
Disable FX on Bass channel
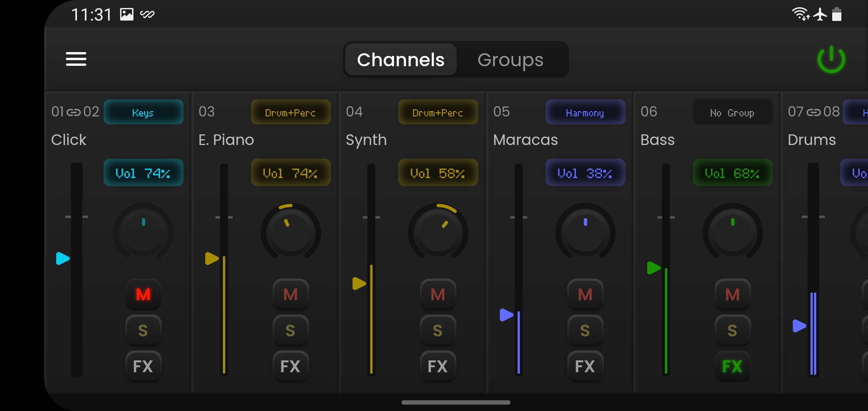[x=732, y=366]
